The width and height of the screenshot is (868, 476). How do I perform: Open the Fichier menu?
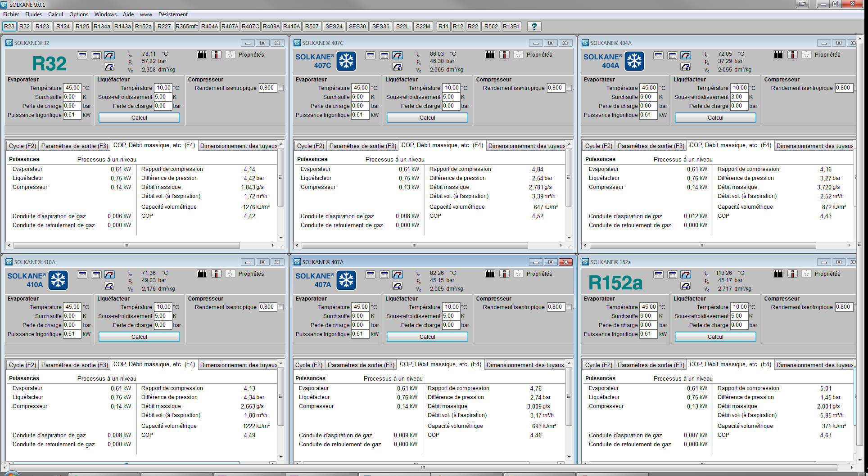(x=11, y=14)
